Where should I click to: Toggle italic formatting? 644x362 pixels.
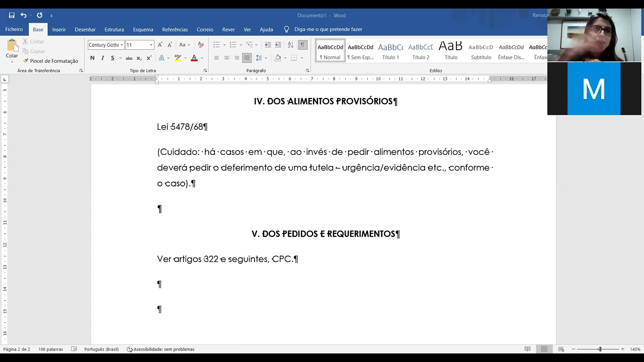tap(103, 58)
